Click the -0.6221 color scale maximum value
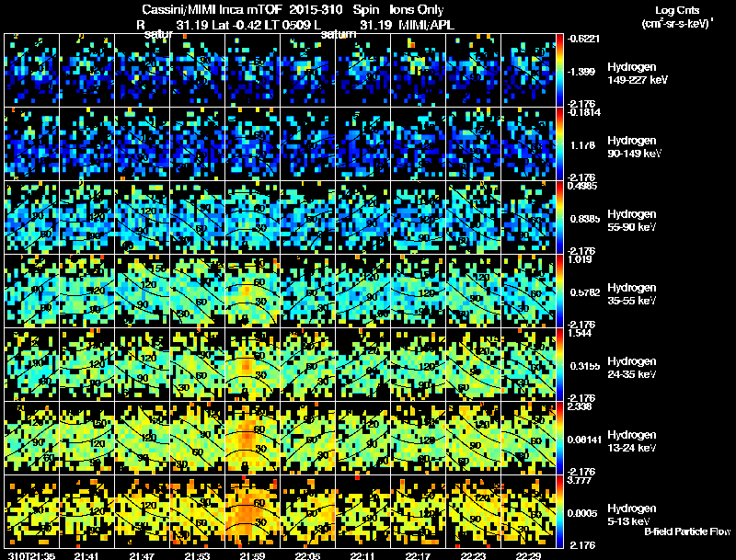736x560 pixels. pyautogui.click(x=583, y=39)
